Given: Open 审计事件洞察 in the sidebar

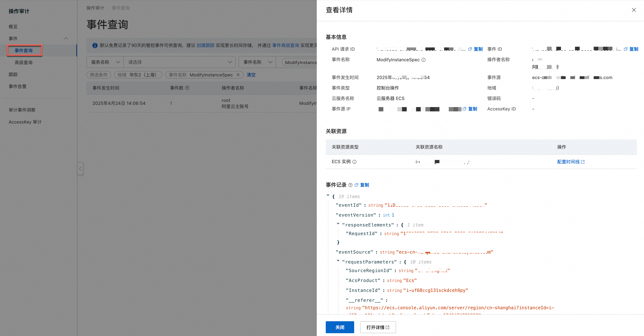Looking at the screenshot, I should (x=22, y=110).
